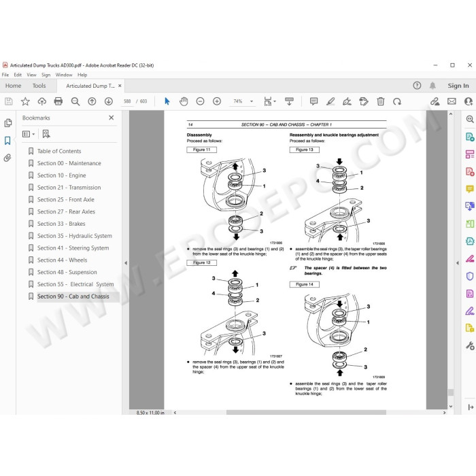Click the Delete trash icon in toolbar
476x476 pixels.
[380, 101]
